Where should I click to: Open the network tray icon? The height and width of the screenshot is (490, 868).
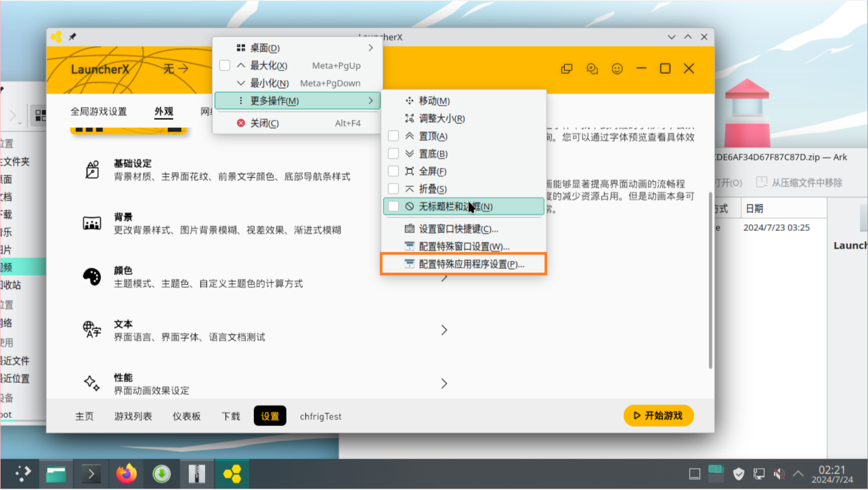(x=759, y=474)
